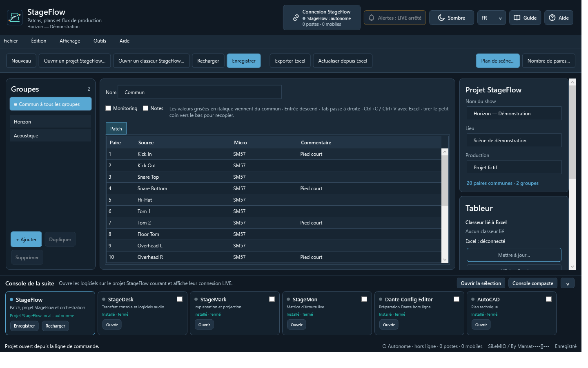The width and height of the screenshot is (588, 368).
Task: Check the StageMark selection checkbox
Action: click(272, 299)
